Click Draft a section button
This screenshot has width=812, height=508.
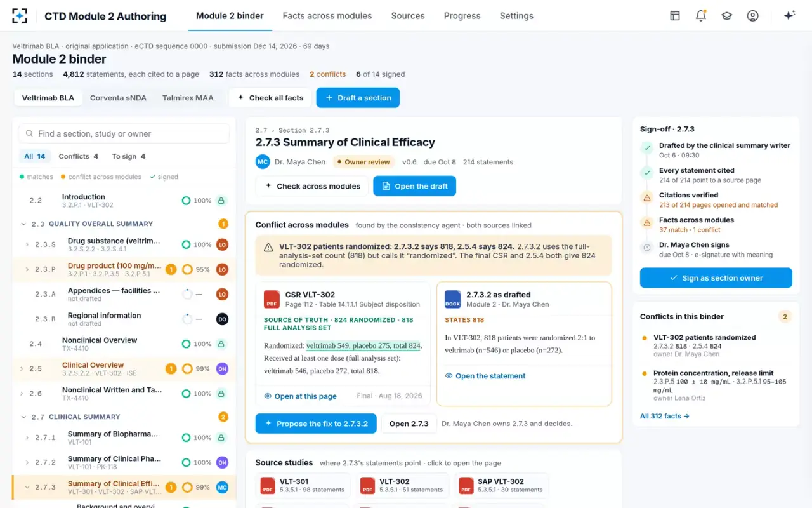[358, 98]
